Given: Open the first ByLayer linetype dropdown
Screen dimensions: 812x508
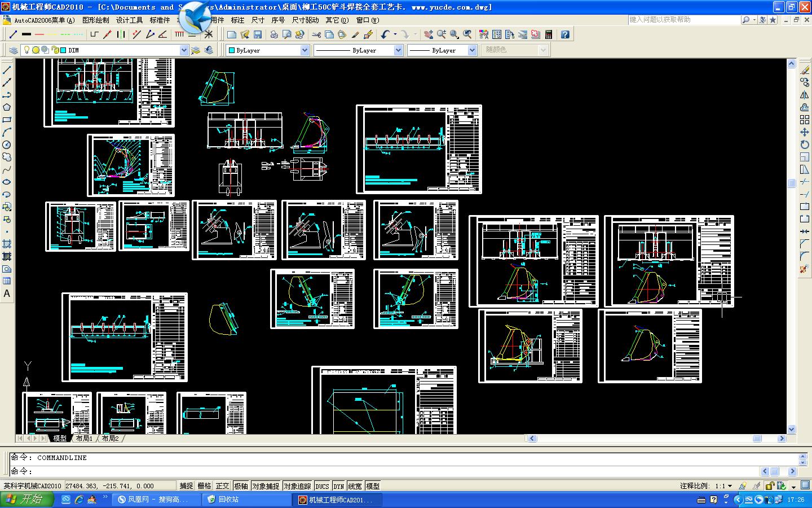Looking at the screenshot, I should [398, 50].
